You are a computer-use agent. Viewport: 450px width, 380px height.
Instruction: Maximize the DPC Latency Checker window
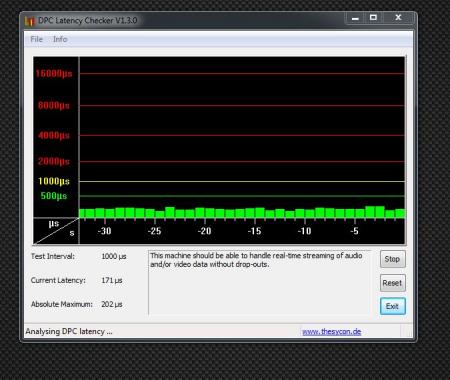pyautogui.click(x=373, y=18)
